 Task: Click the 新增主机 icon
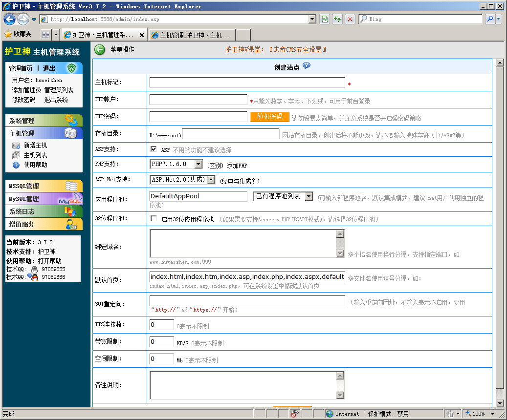click(16, 146)
